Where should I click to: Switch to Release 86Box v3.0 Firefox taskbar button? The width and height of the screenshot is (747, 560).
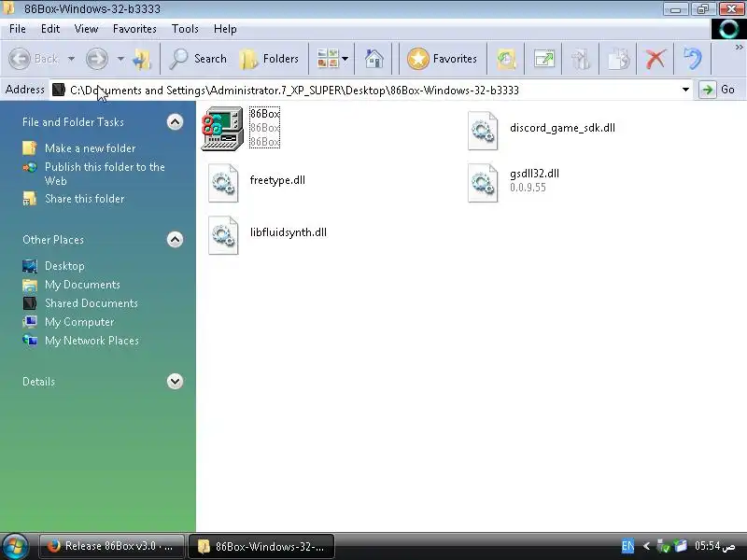click(x=111, y=546)
